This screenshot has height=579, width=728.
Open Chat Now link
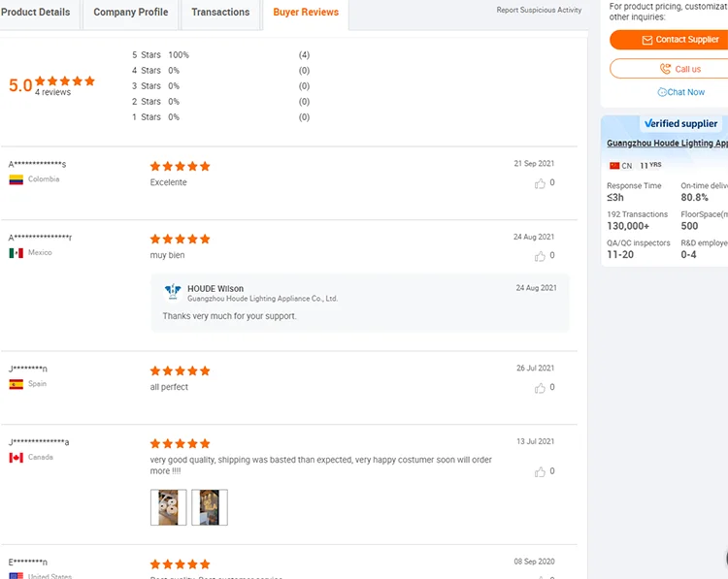680,92
